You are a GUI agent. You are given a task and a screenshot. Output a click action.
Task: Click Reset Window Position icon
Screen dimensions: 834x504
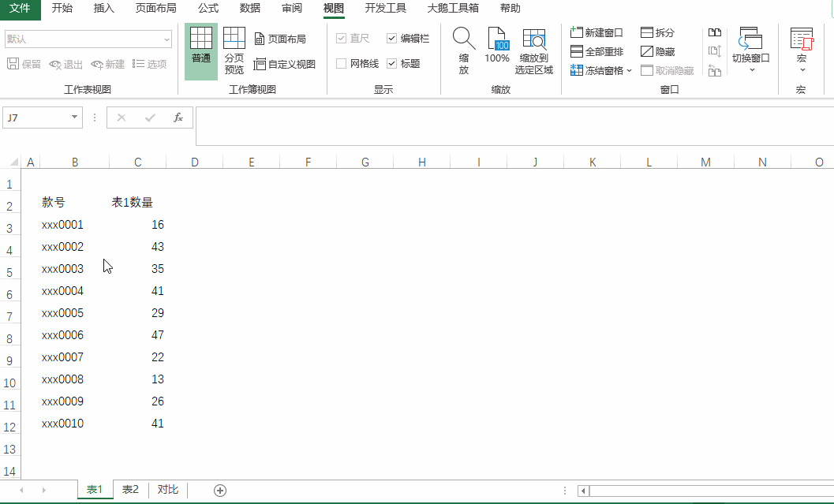pyautogui.click(x=715, y=70)
